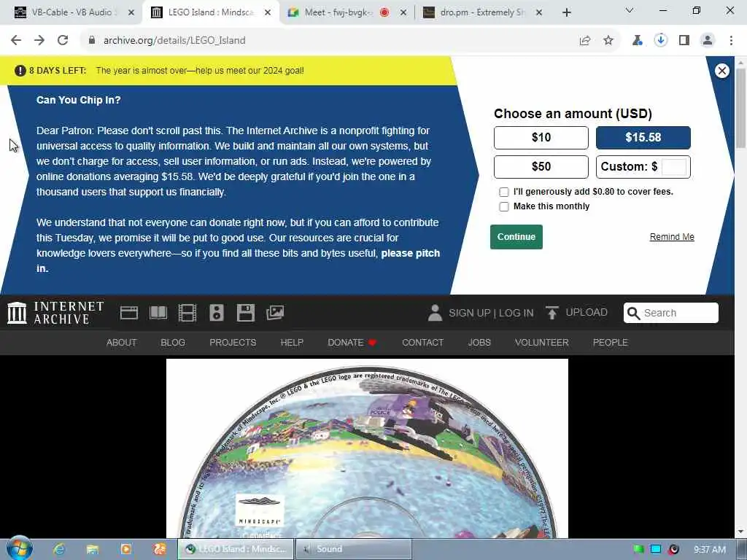This screenshot has width=747, height=560.
Task: Click the Remind Me link
Action: (x=672, y=237)
